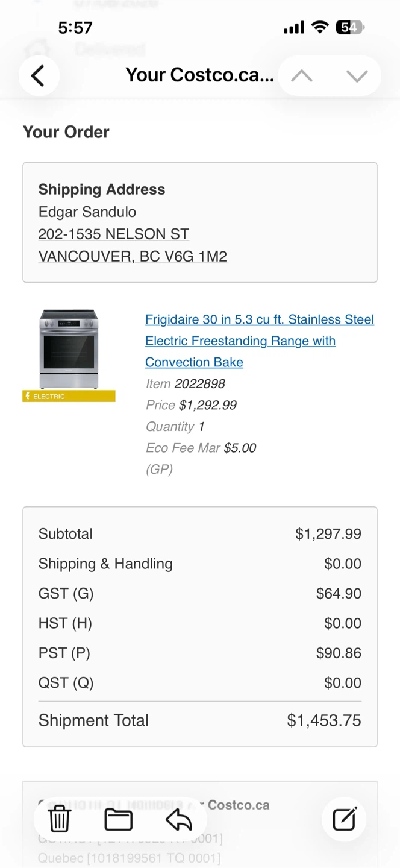Delete email using trash icon
Image resolution: width=400 pixels, height=868 pixels.
[60, 819]
